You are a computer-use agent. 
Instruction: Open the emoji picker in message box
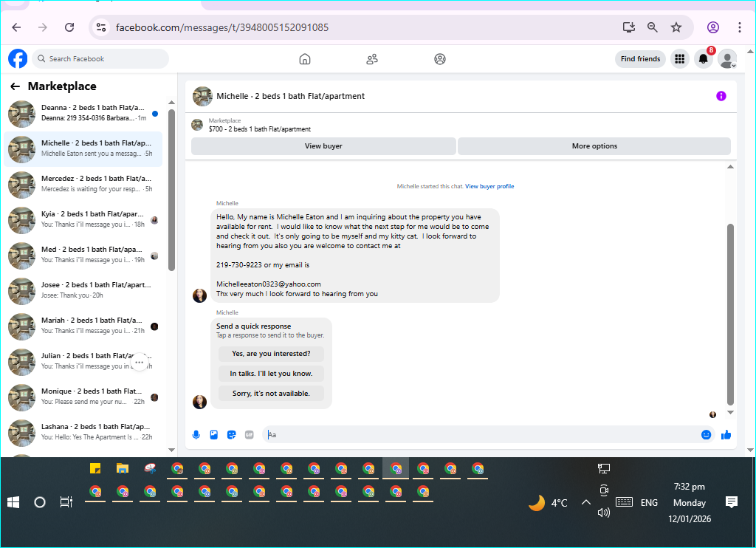click(706, 435)
